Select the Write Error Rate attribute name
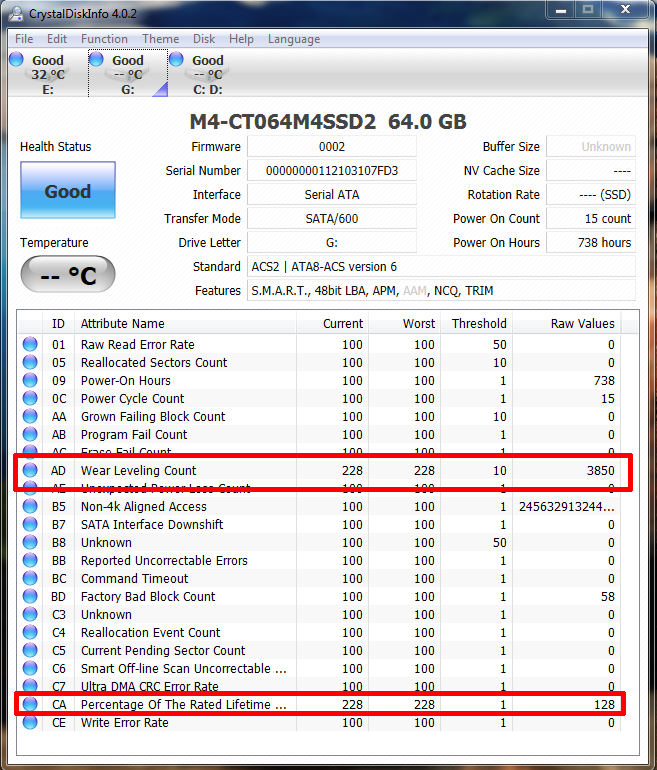 coord(125,722)
